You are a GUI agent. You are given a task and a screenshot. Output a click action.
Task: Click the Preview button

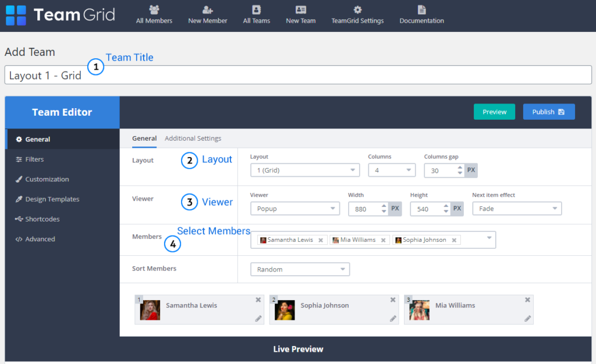(494, 111)
